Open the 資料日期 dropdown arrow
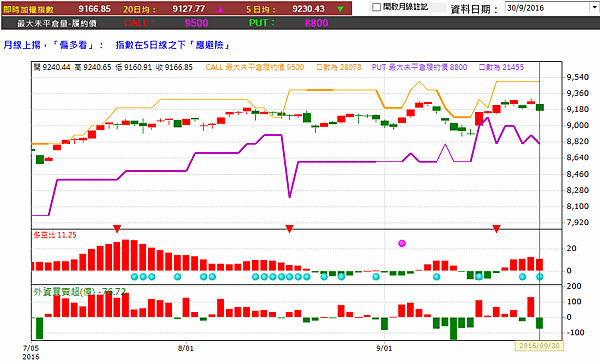The image size is (600, 363). point(595,8)
